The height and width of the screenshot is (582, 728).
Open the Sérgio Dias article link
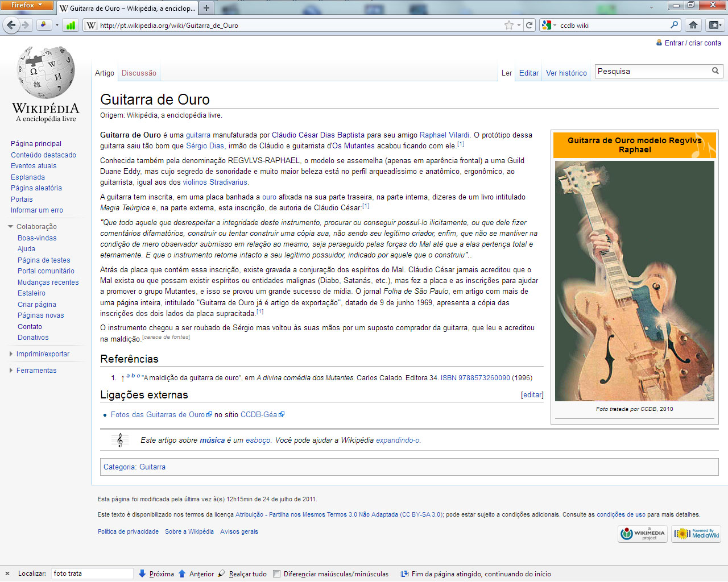pyautogui.click(x=205, y=146)
